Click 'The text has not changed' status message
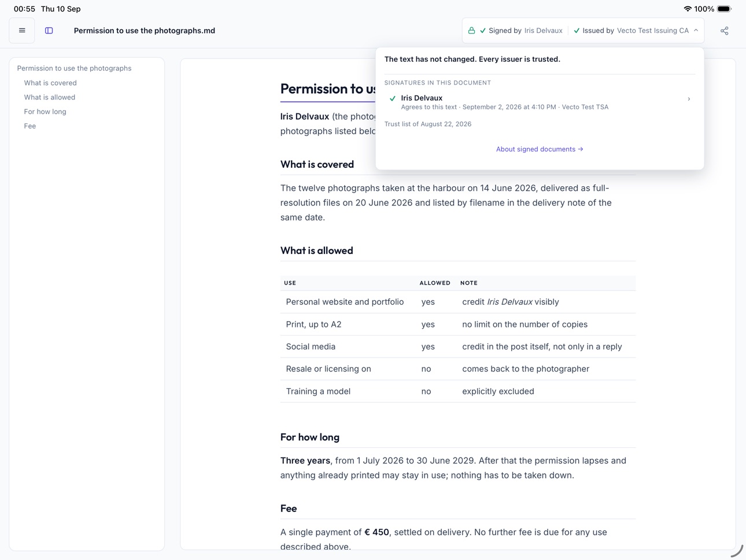Viewport: 746px width, 560px height. click(x=472, y=59)
